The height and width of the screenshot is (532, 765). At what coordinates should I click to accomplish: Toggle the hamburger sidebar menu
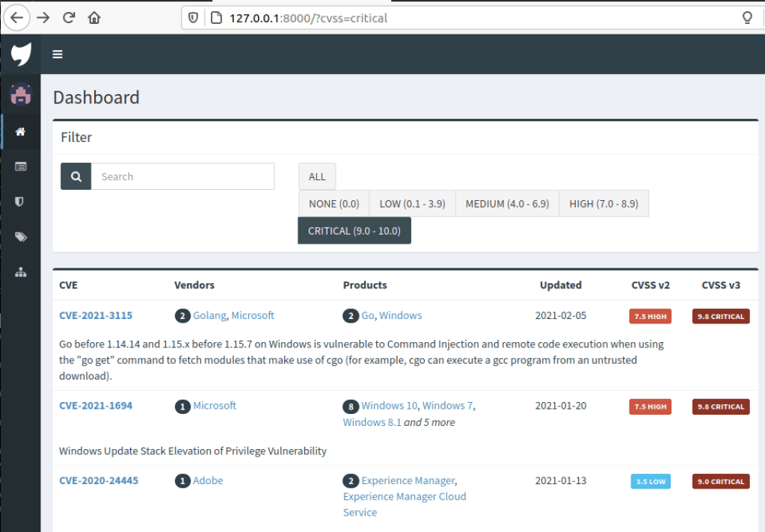point(58,54)
